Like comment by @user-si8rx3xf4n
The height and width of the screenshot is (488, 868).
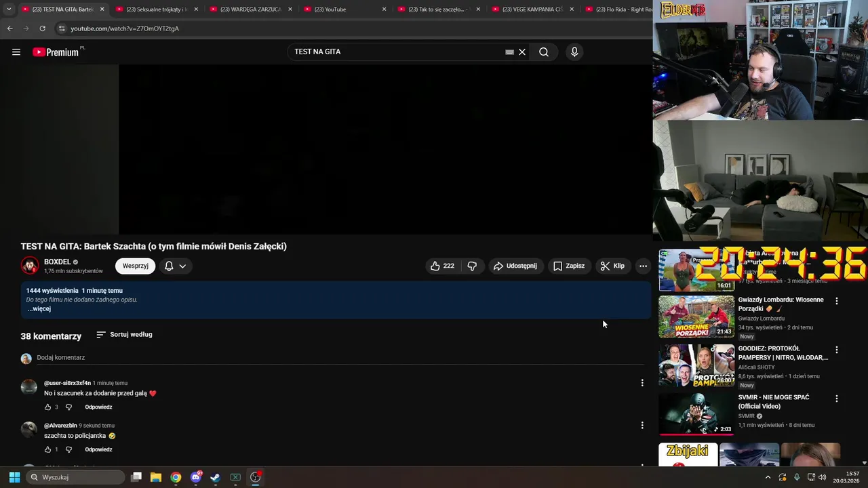(x=47, y=407)
